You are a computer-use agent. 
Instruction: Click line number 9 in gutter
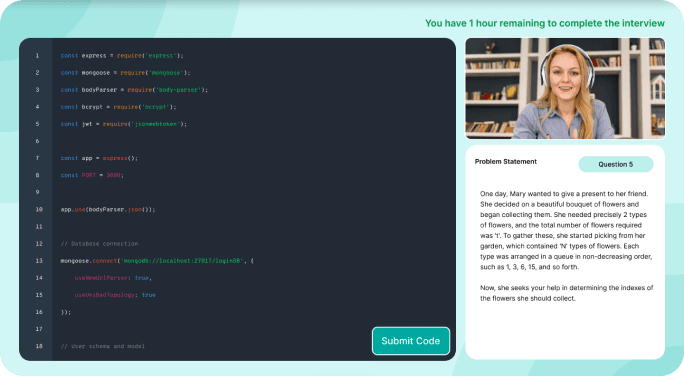pos(38,192)
